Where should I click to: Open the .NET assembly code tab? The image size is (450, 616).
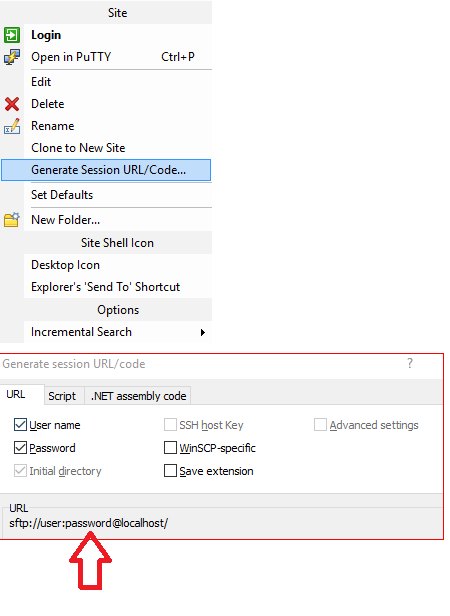click(138, 396)
